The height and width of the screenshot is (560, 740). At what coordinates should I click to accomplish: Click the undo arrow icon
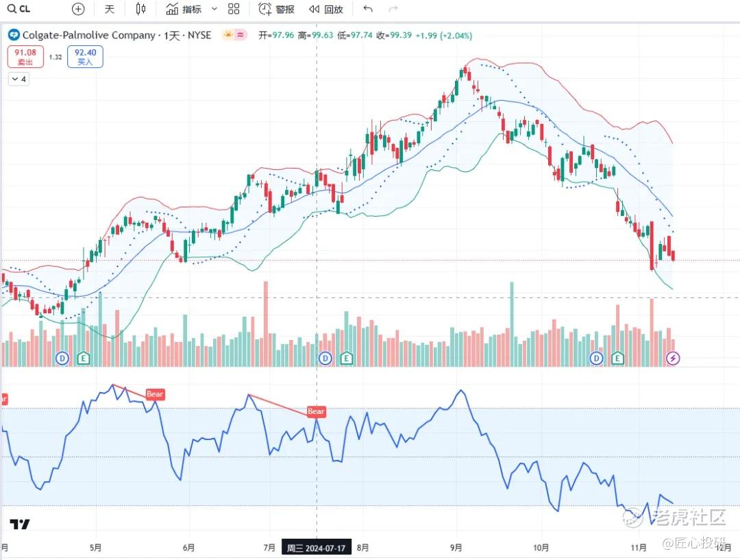pyautogui.click(x=368, y=9)
